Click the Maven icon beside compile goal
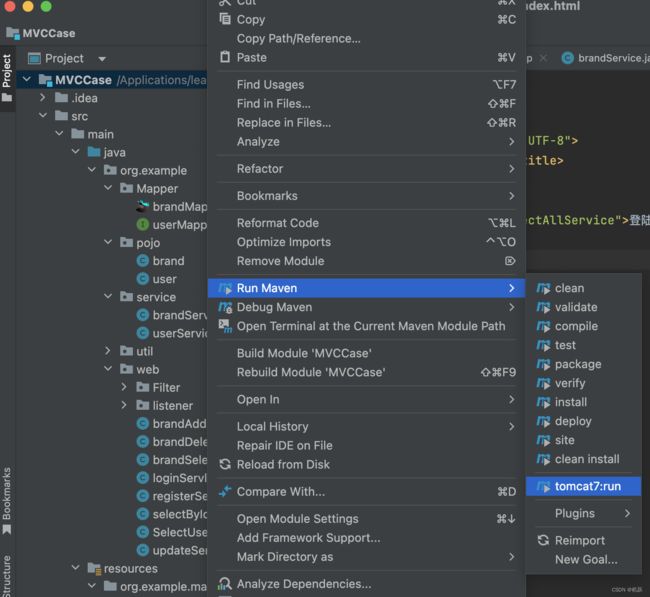 coord(543,326)
